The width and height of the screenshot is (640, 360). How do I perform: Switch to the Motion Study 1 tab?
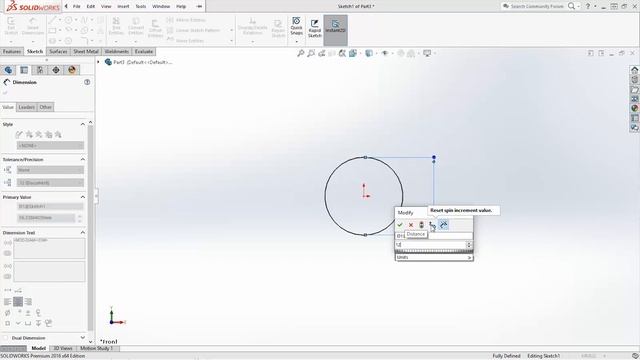[97, 348]
